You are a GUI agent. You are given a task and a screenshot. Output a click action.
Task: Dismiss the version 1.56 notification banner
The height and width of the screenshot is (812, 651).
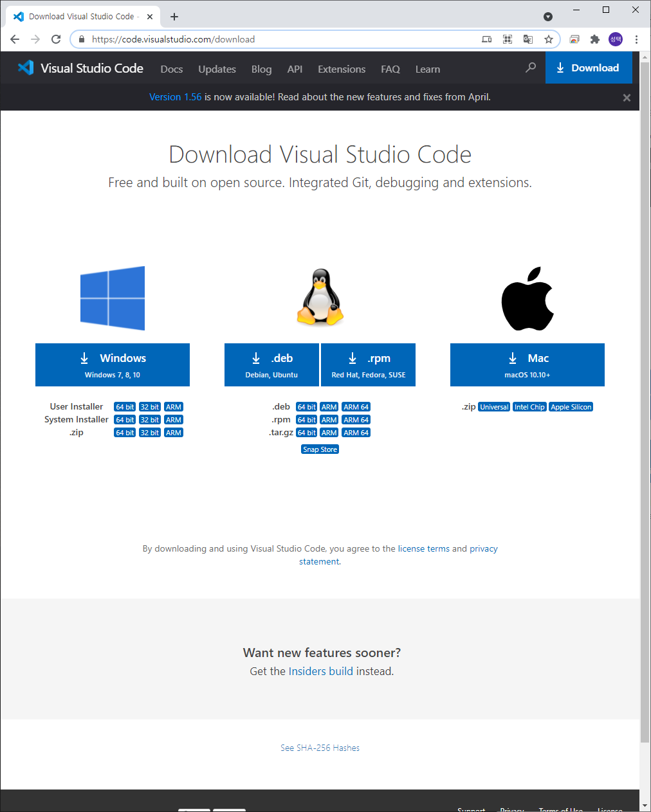click(627, 98)
